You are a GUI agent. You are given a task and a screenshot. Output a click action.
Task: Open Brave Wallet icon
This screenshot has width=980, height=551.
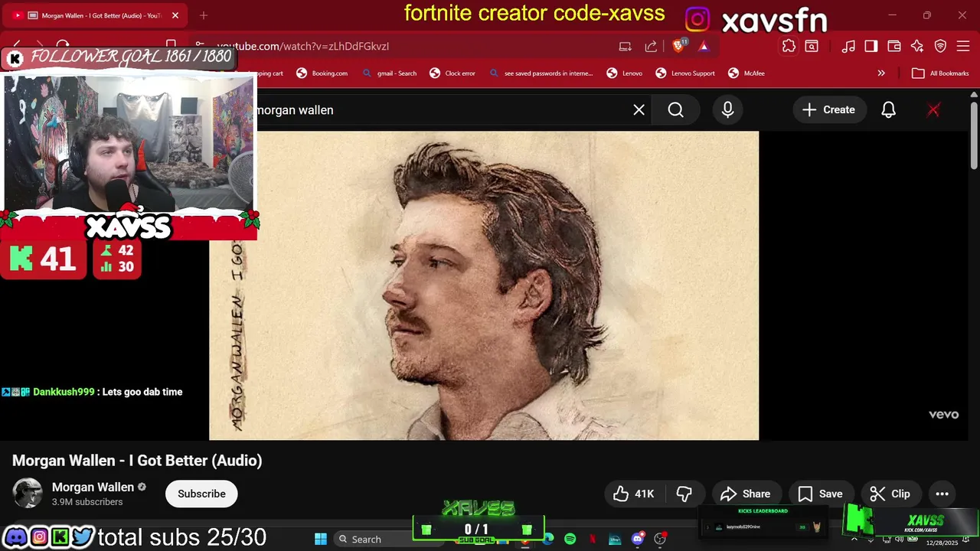pos(894,46)
